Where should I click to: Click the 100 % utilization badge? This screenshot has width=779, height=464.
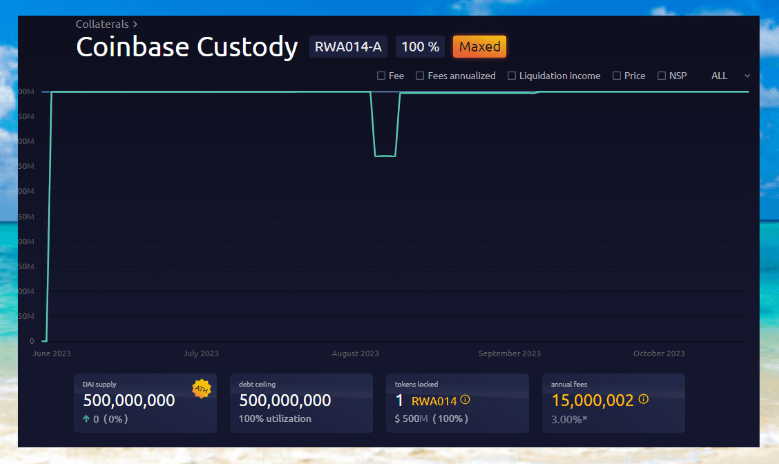point(420,47)
